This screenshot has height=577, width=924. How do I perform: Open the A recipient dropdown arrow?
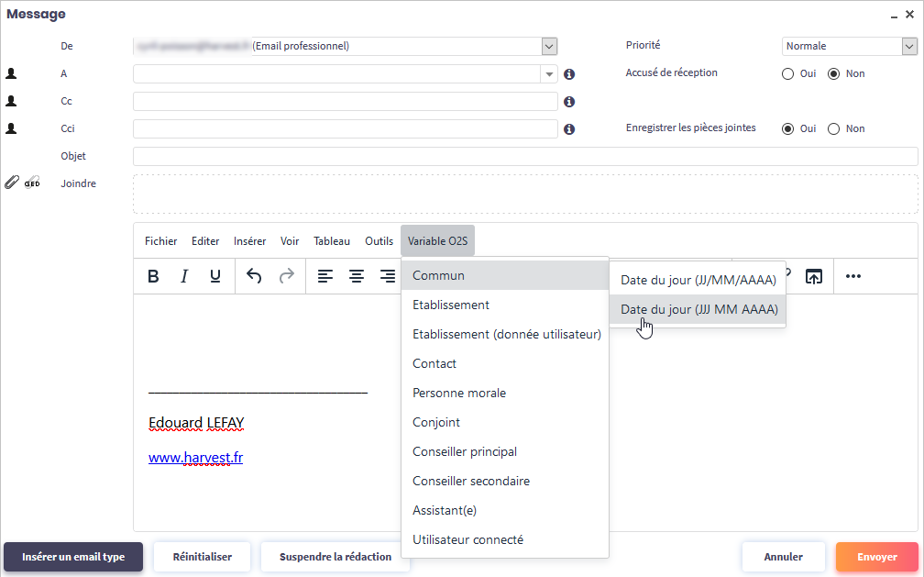549,74
